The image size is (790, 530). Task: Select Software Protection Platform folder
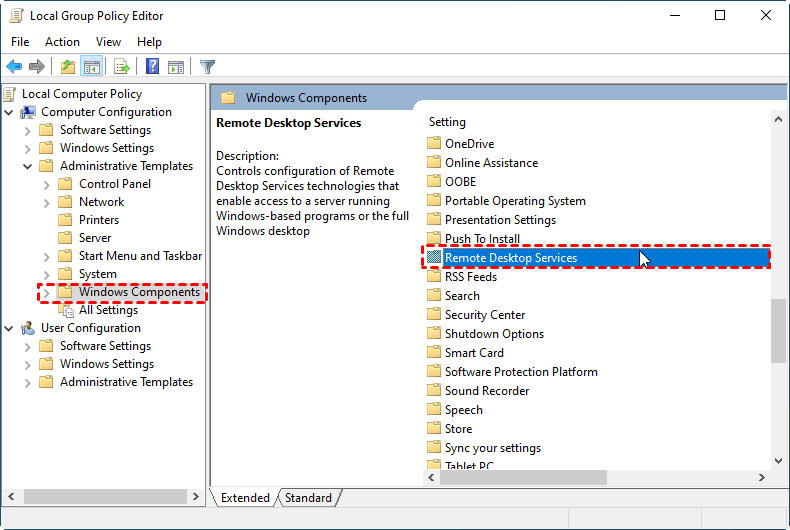(521, 371)
